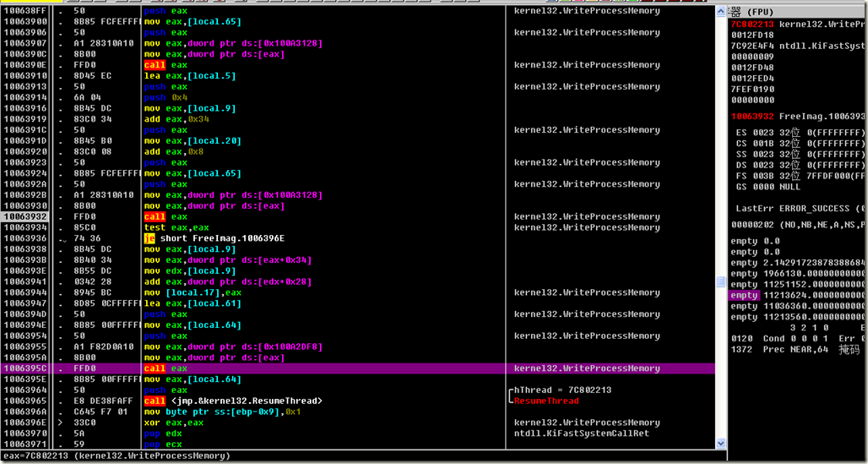Select FPU row with value 11036360
868x464 pixels.
pyautogui.click(x=799, y=306)
